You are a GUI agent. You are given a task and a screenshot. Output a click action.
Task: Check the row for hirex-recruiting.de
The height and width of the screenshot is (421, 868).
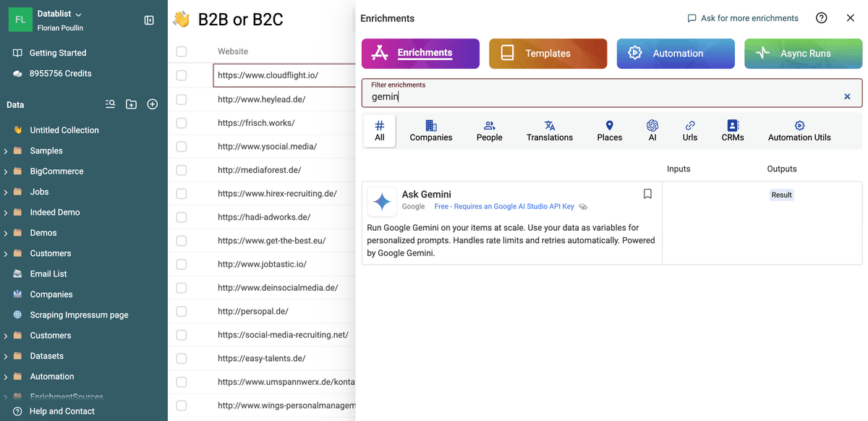[x=181, y=193]
